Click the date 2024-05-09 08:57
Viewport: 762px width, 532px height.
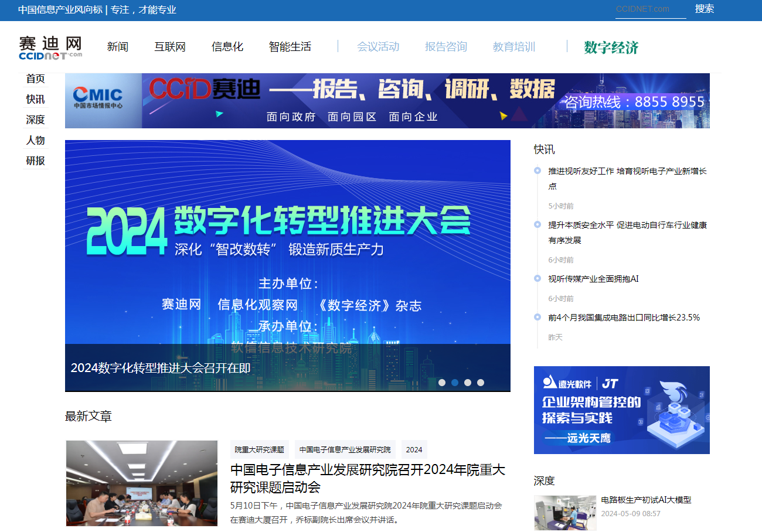[631, 514]
